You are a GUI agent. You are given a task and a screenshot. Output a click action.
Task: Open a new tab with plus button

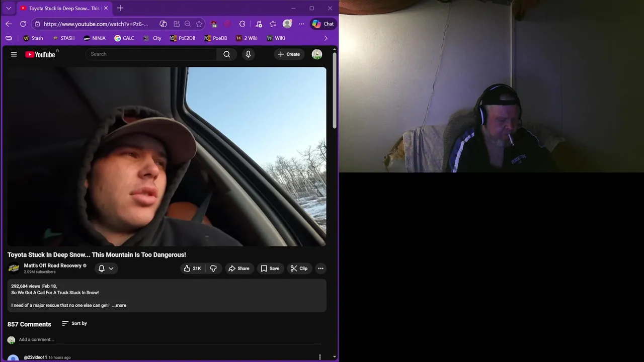click(120, 8)
